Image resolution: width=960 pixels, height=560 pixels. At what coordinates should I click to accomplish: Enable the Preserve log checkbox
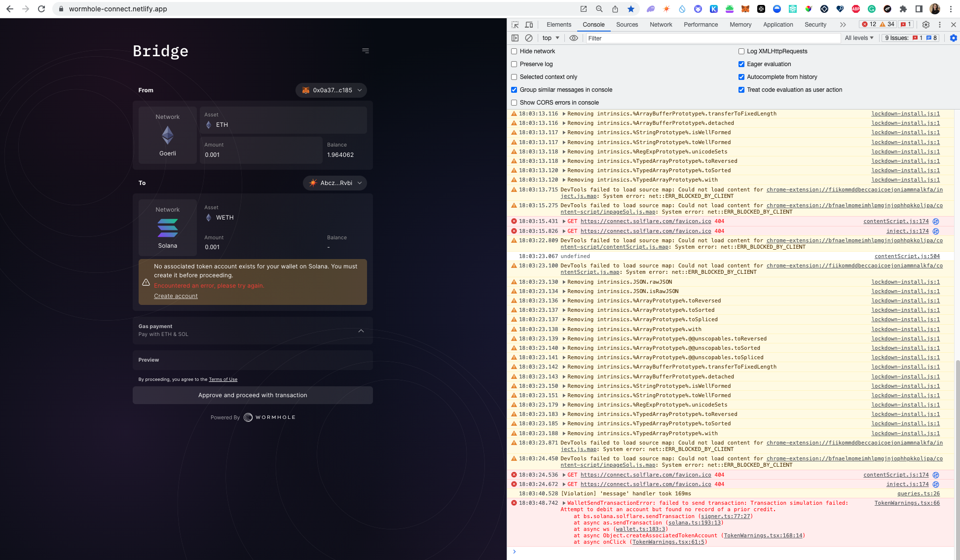point(514,64)
